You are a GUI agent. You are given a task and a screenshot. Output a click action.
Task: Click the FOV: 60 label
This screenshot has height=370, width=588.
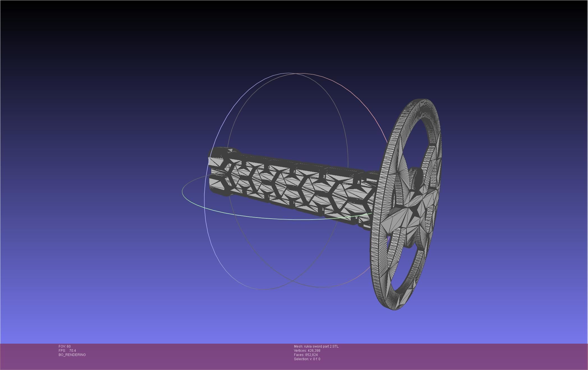point(65,346)
